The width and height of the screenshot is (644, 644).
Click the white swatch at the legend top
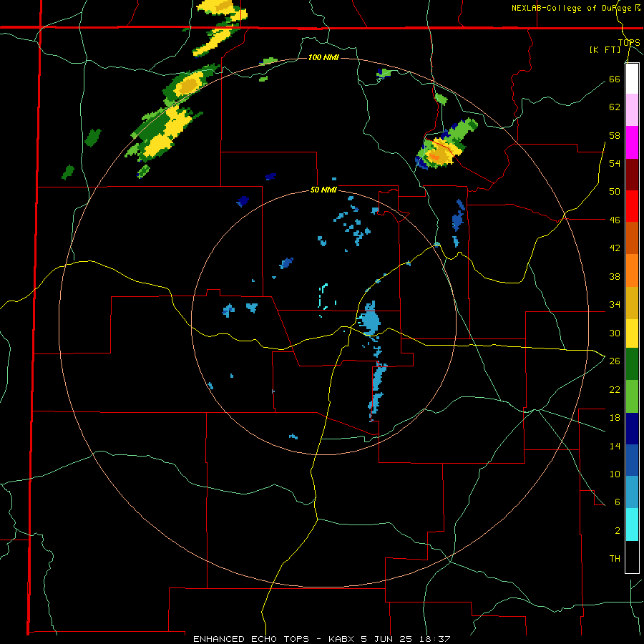tap(632, 79)
